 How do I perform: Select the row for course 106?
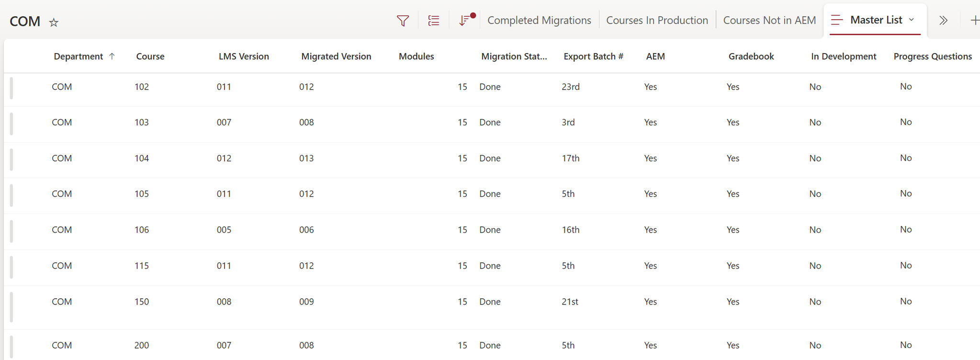point(11,231)
